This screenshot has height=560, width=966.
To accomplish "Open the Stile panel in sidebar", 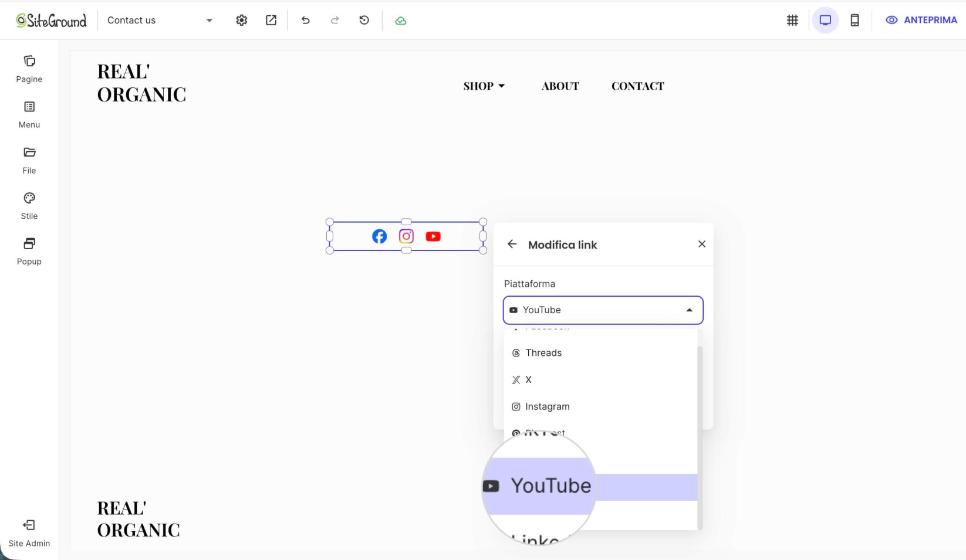I will click(x=29, y=206).
